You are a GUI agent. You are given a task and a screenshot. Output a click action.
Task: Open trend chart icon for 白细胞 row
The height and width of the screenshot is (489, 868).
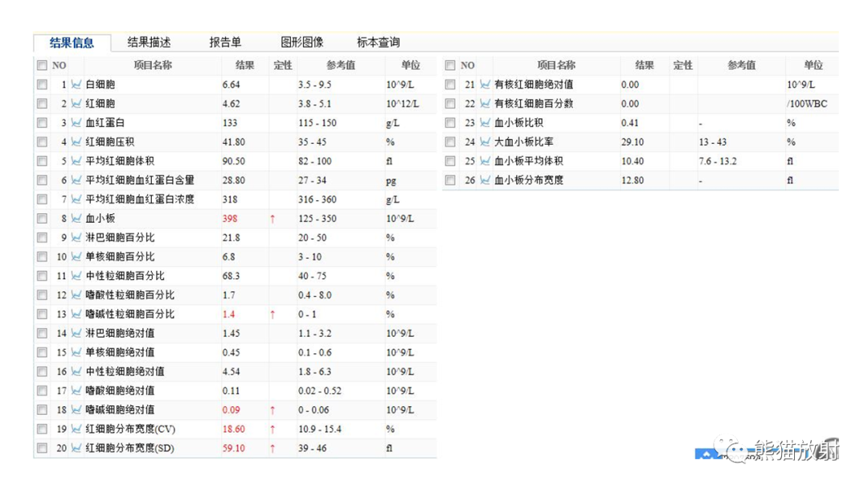click(76, 84)
